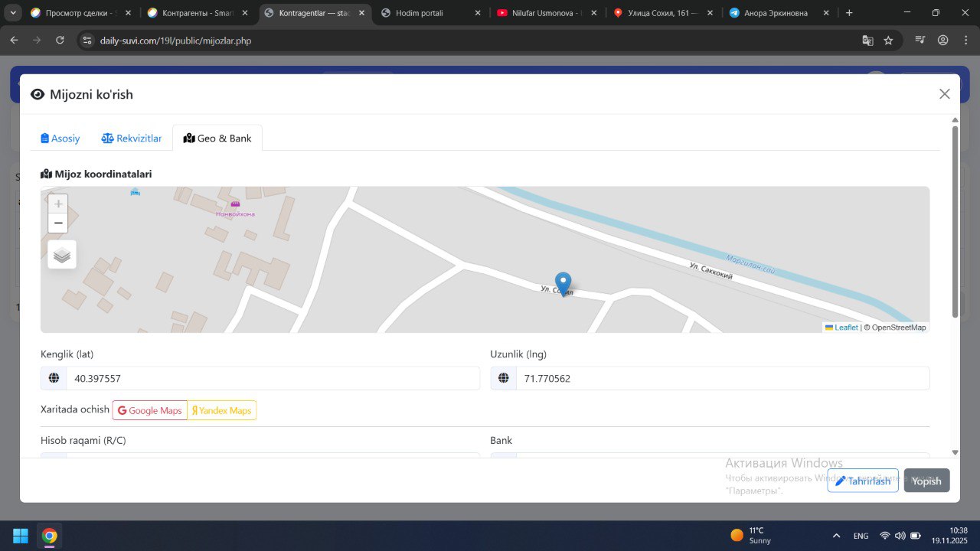Open the Chrome three-dot menu
Screen dimensions: 980x551
point(965,41)
